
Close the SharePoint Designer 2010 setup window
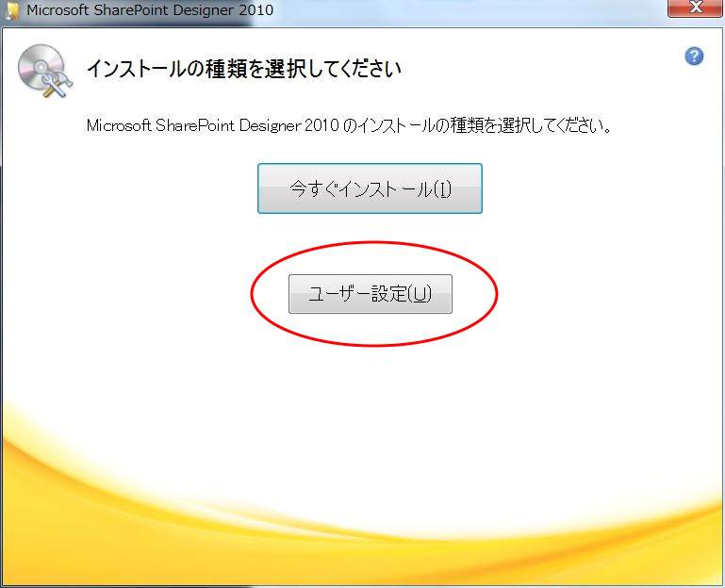695,8
